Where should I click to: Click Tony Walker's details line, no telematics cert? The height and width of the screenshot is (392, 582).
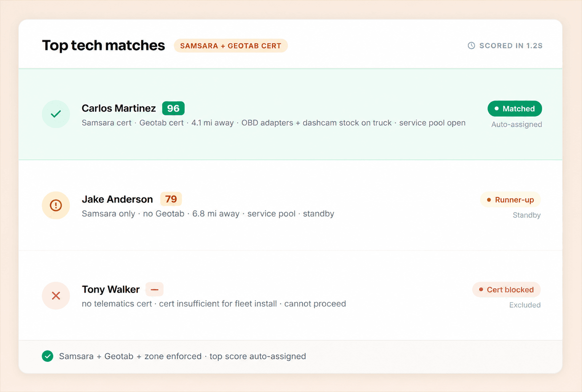[x=214, y=304]
